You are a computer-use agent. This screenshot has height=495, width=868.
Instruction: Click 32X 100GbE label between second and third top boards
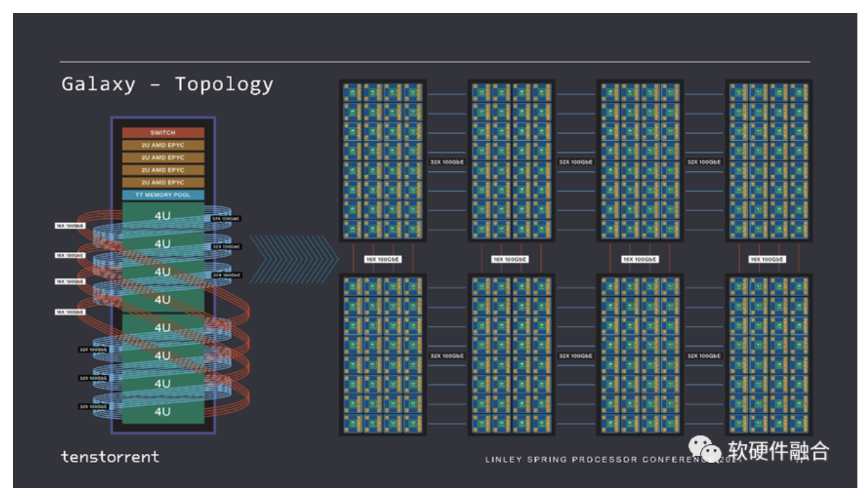coord(576,161)
